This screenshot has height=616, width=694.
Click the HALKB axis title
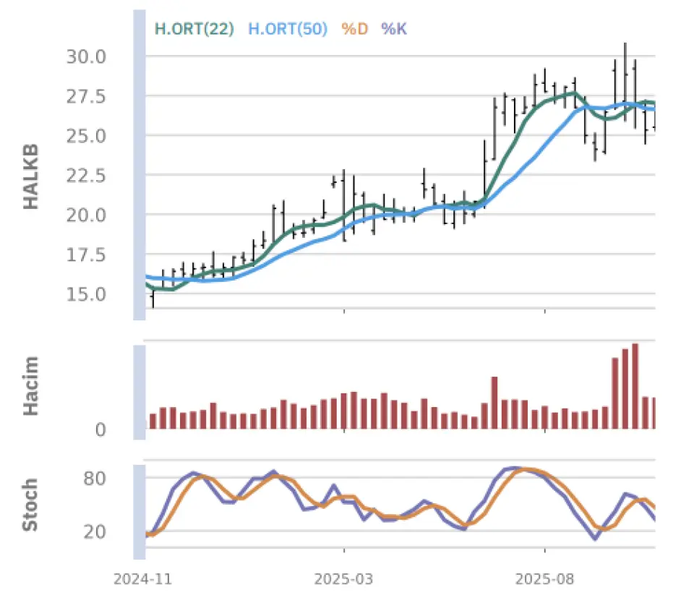click(x=31, y=177)
